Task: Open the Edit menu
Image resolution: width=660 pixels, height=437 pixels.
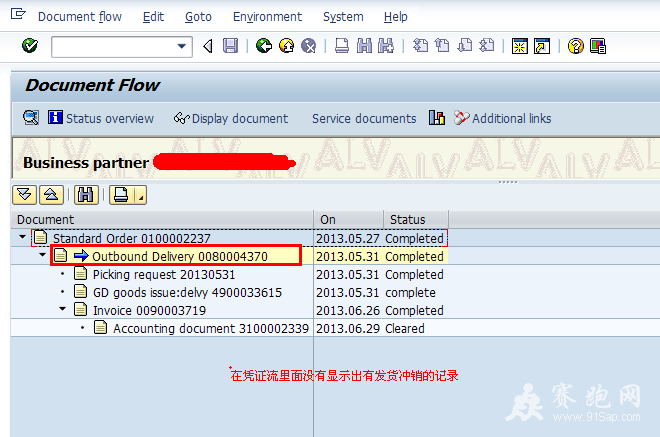Action: pyautogui.click(x=153, y=17)
